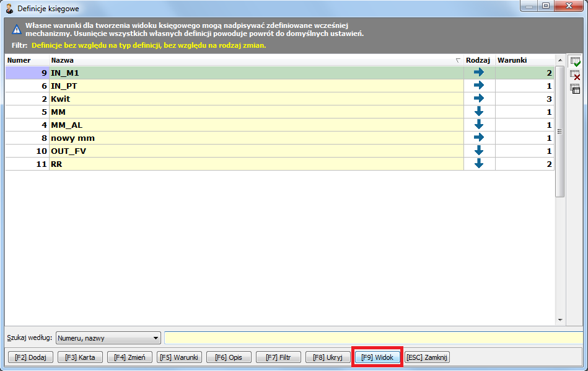This screenshot has height=371, width=588.
Task: Click Warunki value 2 in RR row
Action: pos(525,164)
